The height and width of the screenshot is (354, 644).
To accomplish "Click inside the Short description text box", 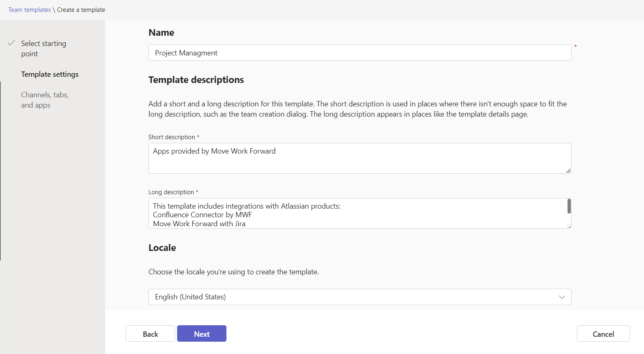I will (x=360, y=158).
